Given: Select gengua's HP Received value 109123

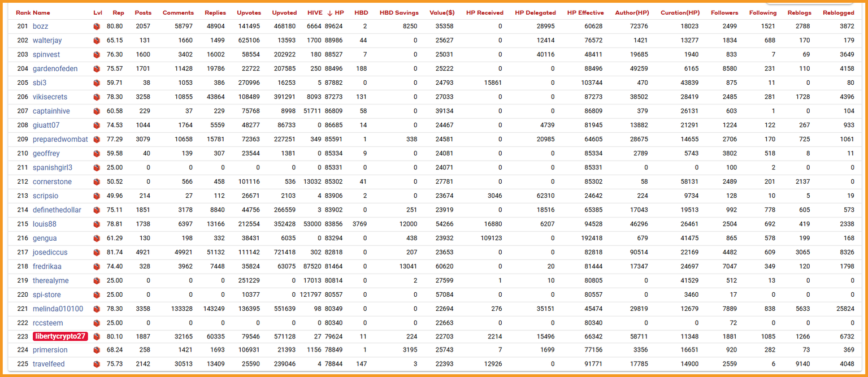Looking at the screenshot, I should (491, 239).
